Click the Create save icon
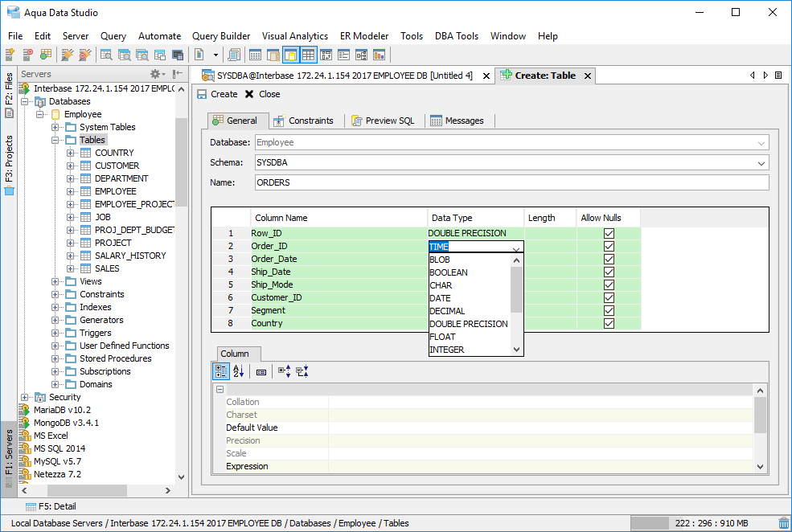792x532 pixels. 203,94
